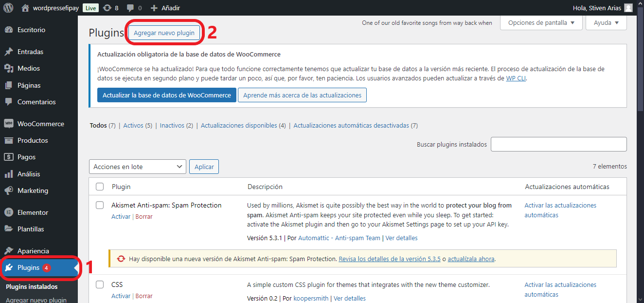The width and height of the screenshot is (644, 303).
Task: Click Activar under Akismet Anti-spam
Action: (121, 216)
